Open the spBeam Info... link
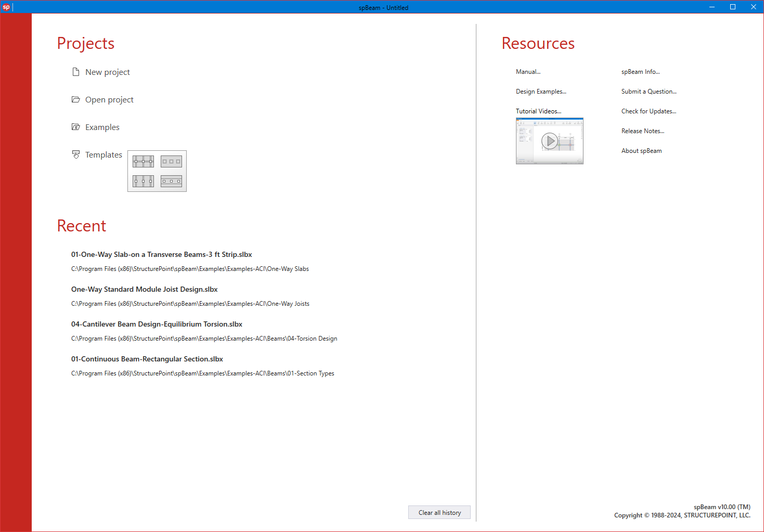 tap(640, 72)
